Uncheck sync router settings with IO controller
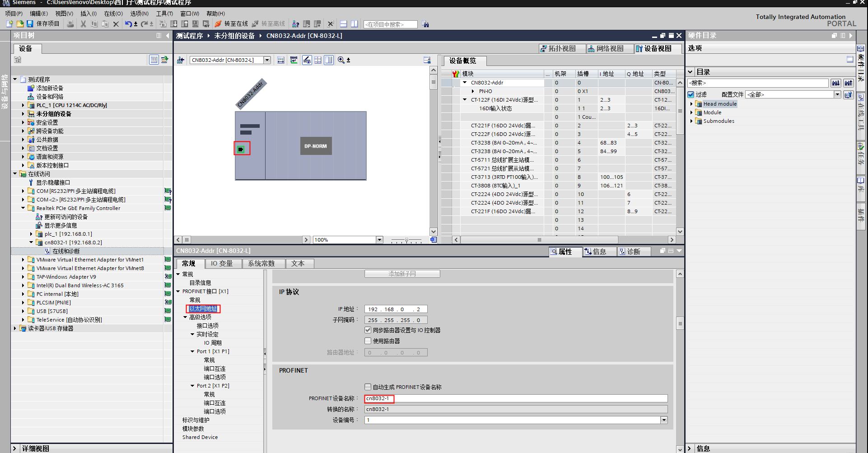 click(x=368, y=330)
